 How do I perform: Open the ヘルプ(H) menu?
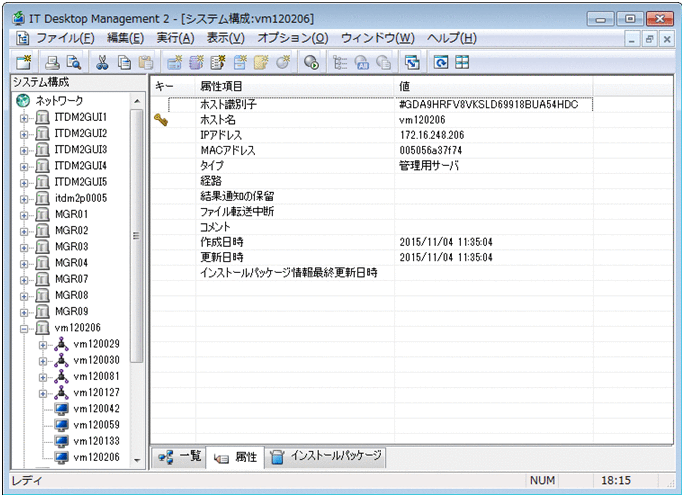[x=452, y=38]
